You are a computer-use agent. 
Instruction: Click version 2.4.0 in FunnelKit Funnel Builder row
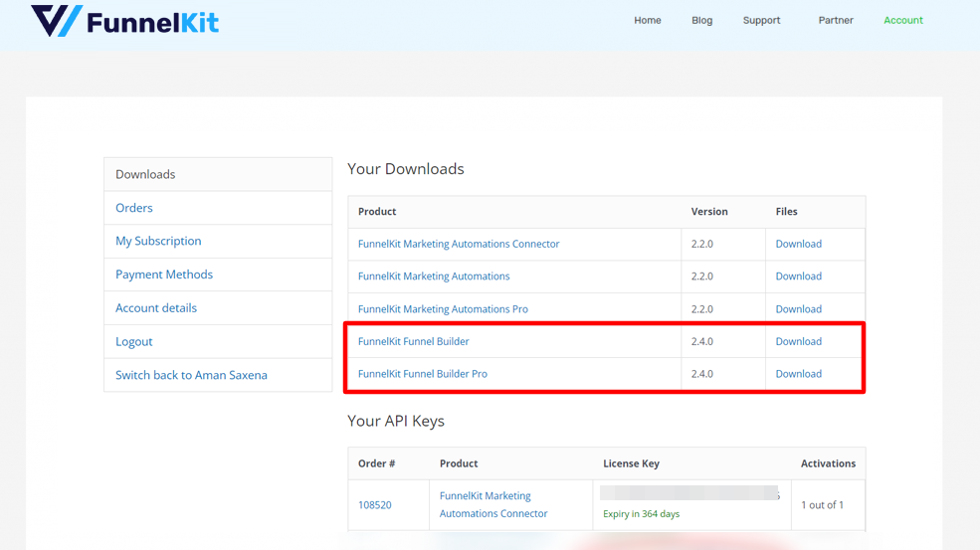click(701, 341)
